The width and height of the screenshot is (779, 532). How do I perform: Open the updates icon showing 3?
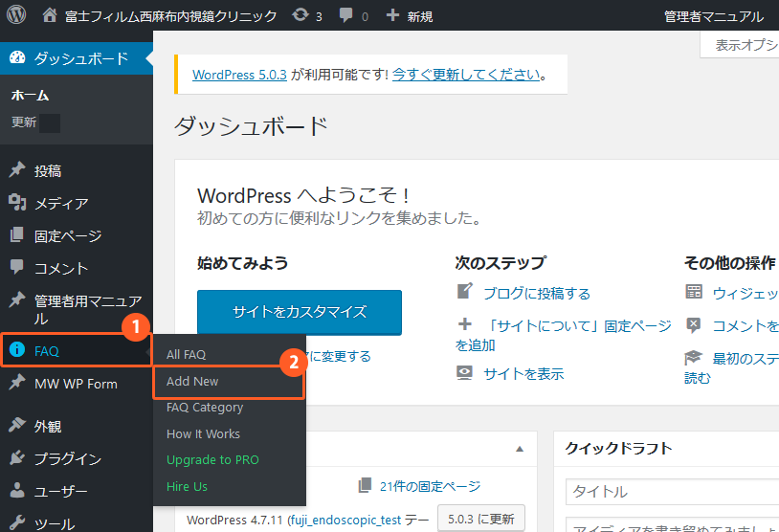[x=300, y=15]
